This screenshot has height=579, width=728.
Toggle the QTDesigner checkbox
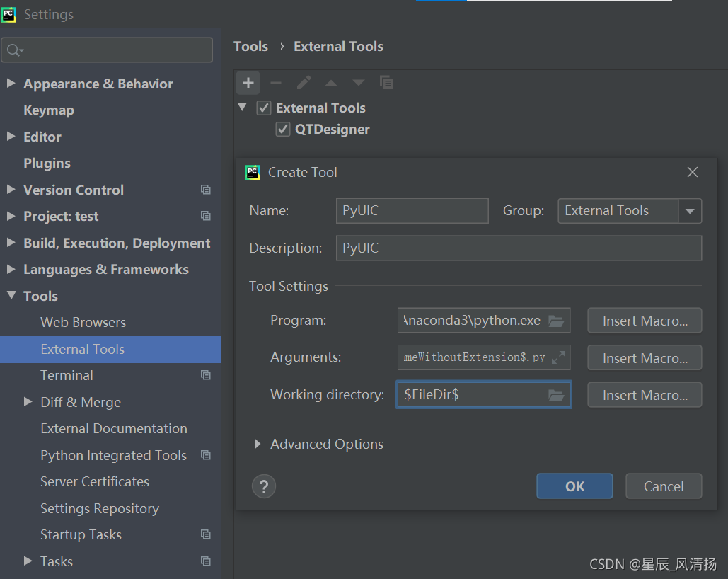283,130
